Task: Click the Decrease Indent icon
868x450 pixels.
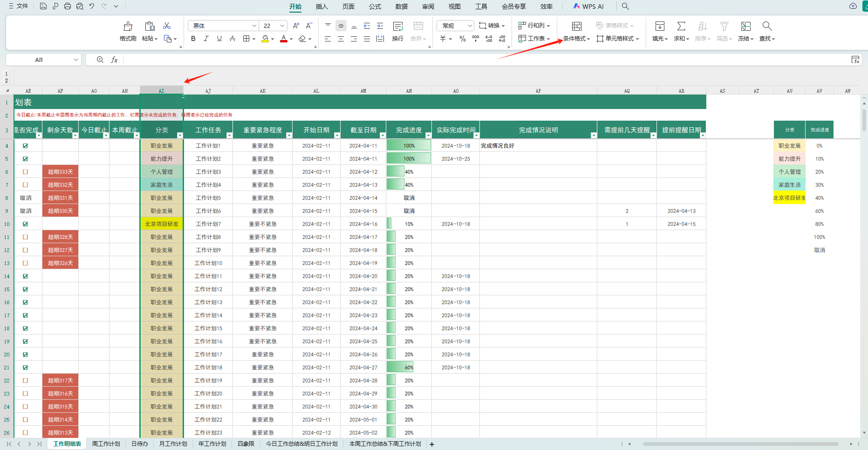Action: pos(367,26)
